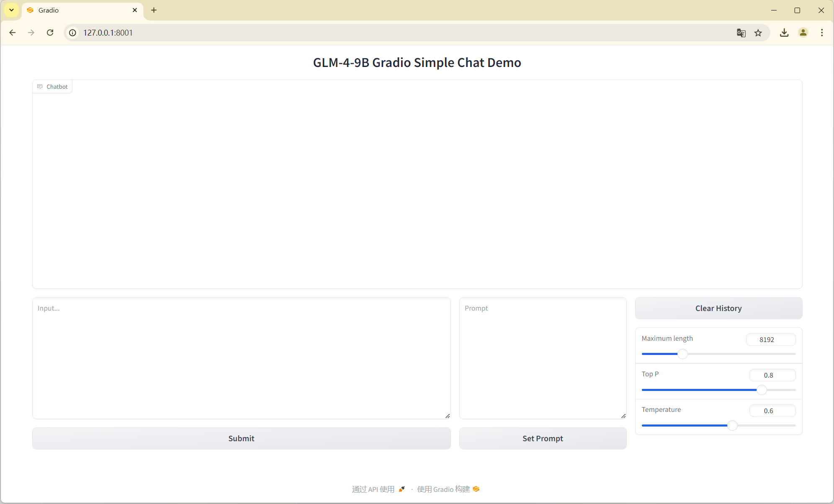Viewport: 834px width, 504px height.
Task: Click the Maximum length value field showing 8192
Action: click(770, 339)
